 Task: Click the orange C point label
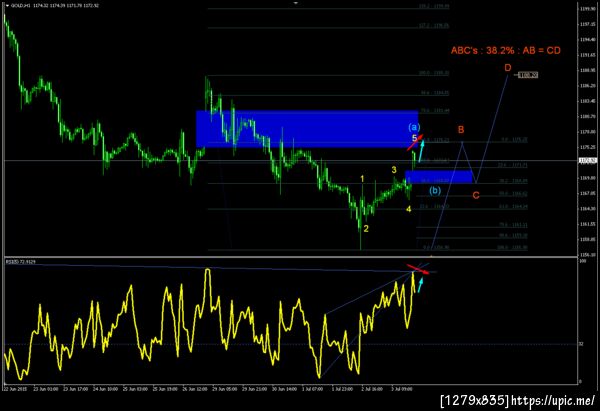point(476,196)
